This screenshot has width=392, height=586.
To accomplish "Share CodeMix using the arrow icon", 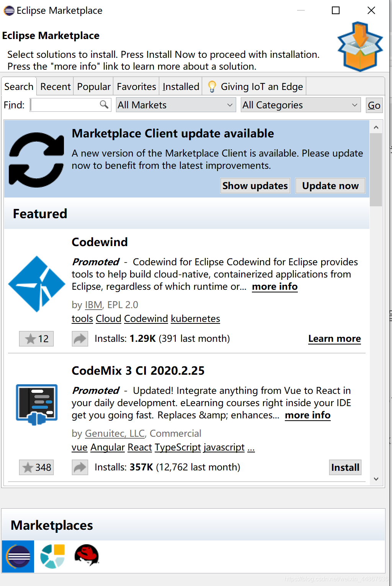I will 80,467.
